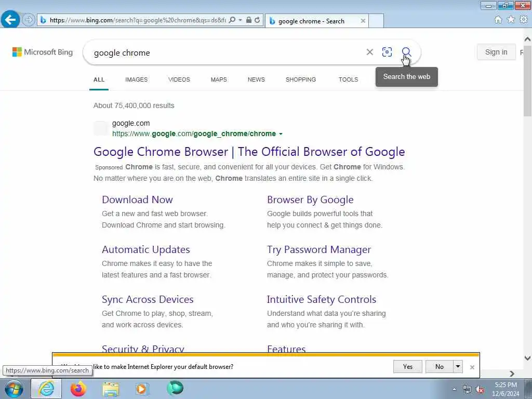Switch to the SHOPPING tab
The height and width of the screenshot is (399, 532).
(301, 79)
